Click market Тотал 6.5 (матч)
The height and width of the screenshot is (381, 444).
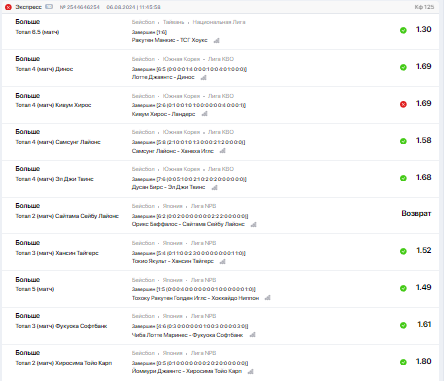(37, 32)
